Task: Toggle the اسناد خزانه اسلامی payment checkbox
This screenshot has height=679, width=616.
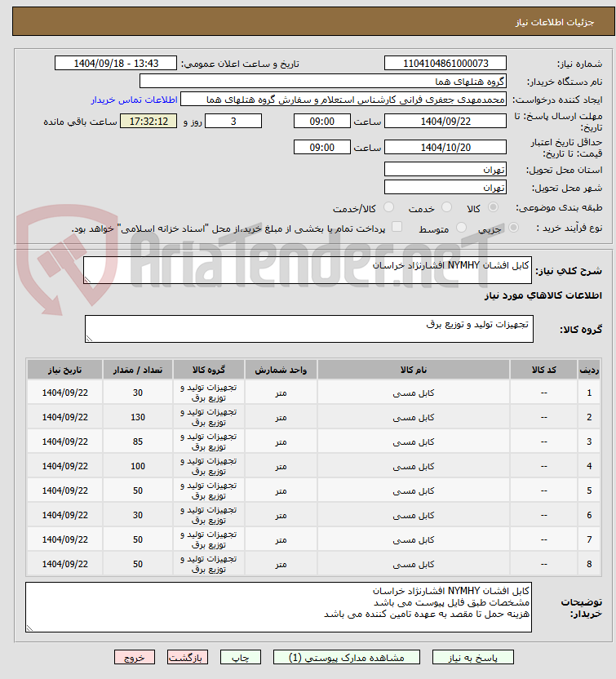Action: [397, 227]
